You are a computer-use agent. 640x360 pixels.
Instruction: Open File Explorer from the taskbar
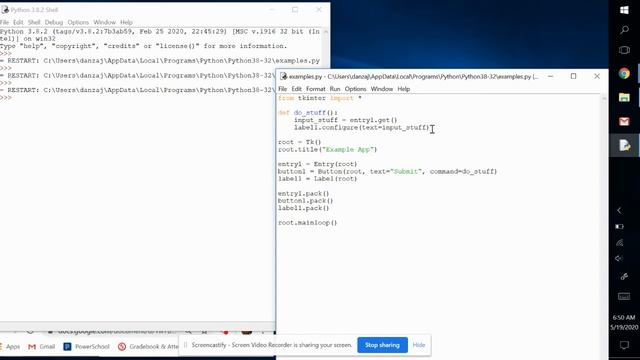pos(624,97)
